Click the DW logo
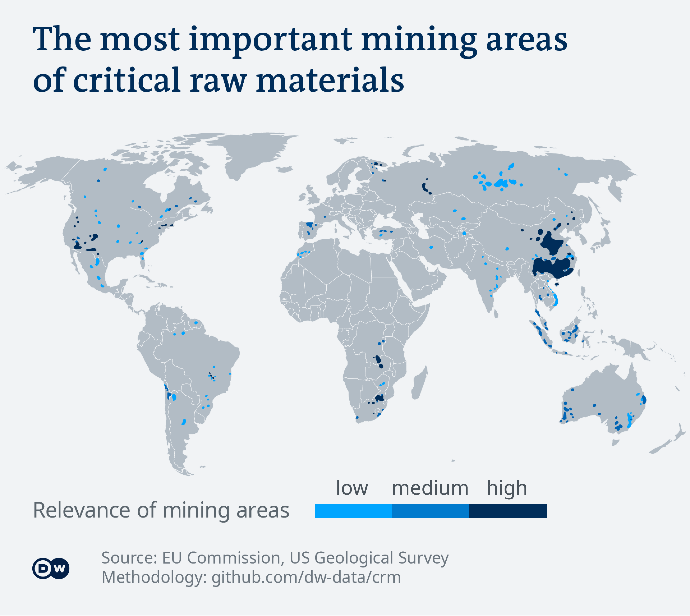The height and width of the screenshot is (616, 690). coord(51,568)
